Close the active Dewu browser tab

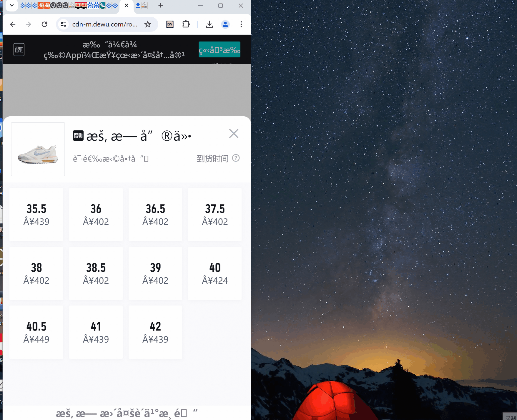point(127,5)
